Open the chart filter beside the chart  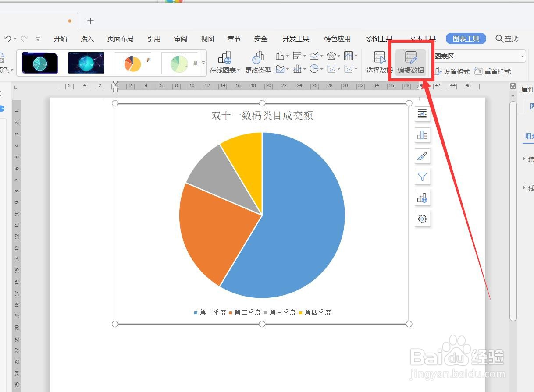(x=422, y=177)
